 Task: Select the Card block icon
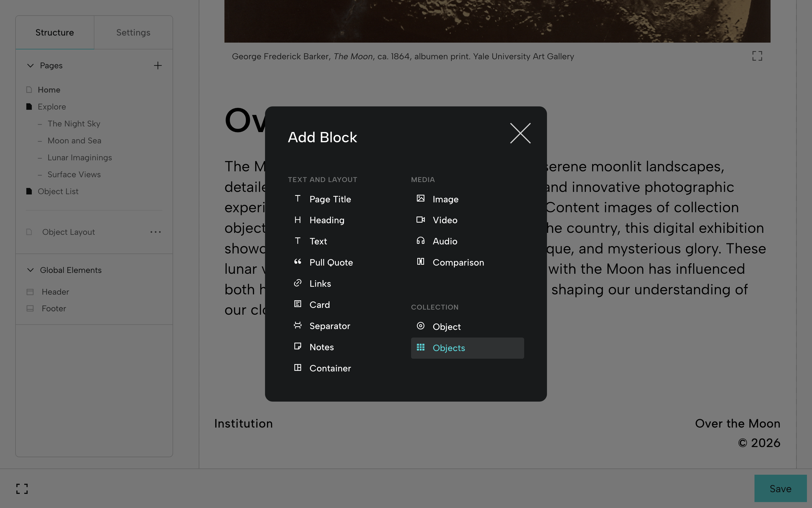click(298, 304)
